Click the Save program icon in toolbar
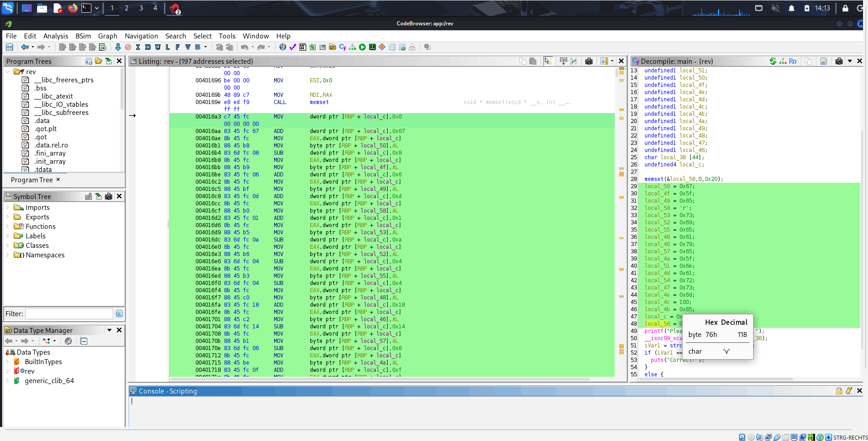The image size is (868, 441). pyautogui.click(x=9, y=47)
